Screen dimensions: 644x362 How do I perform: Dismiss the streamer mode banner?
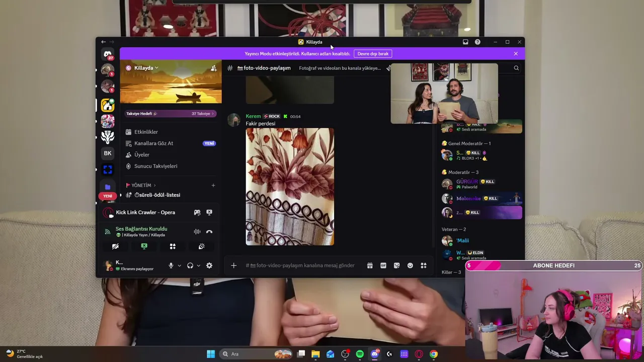(516, 54)
